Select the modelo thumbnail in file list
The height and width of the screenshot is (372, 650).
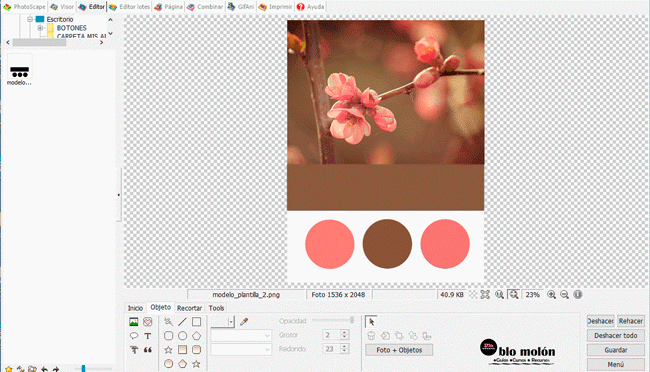pos(19,70)
